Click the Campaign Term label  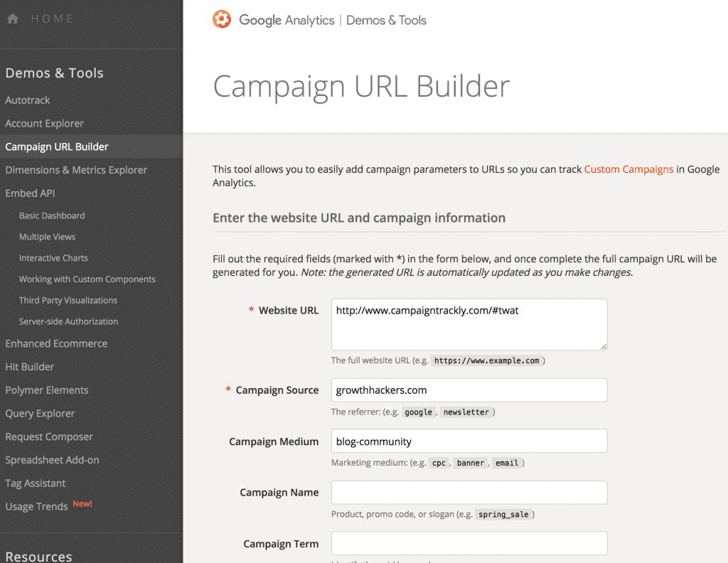281,544
